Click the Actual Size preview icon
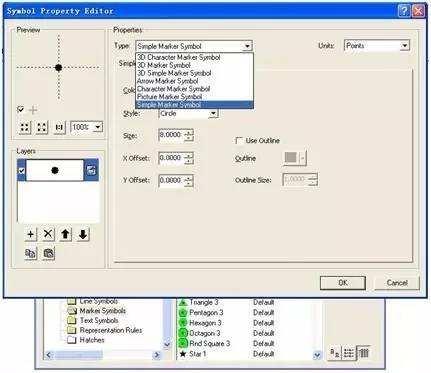The width and height of the screenshot is (431, 373). (59, 127)
